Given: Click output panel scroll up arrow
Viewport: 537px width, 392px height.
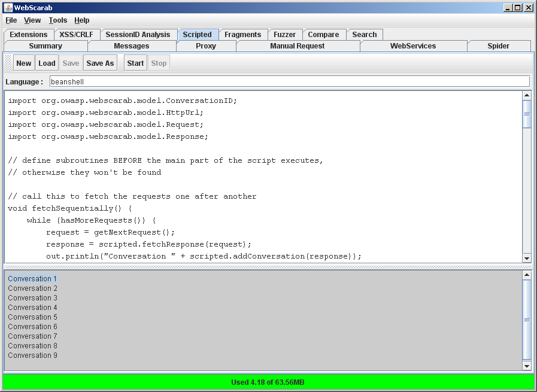Looking at the screenshot, I should pyautogui.click(x=527, y=275).
